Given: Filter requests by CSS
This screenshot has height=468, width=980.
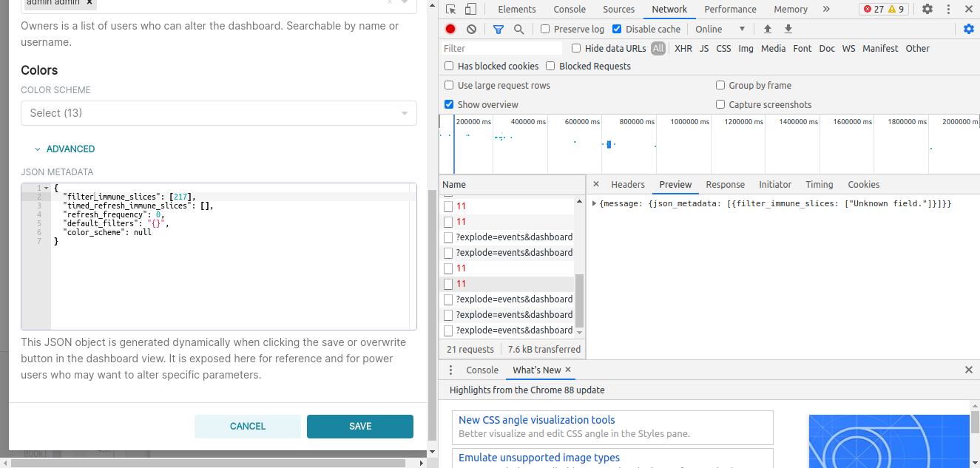Looking at the screenshot, I should coord(723,48).
